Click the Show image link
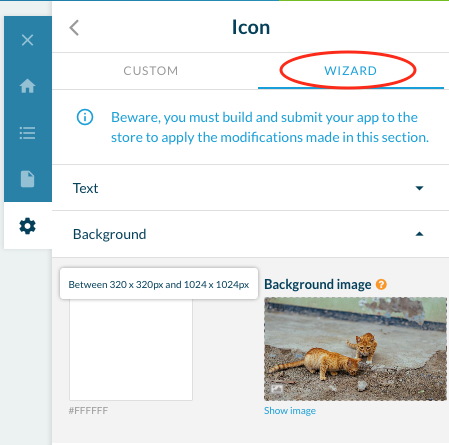Viewport: 449px width, 445px height. pyautogui.click(x=290, y=410)
